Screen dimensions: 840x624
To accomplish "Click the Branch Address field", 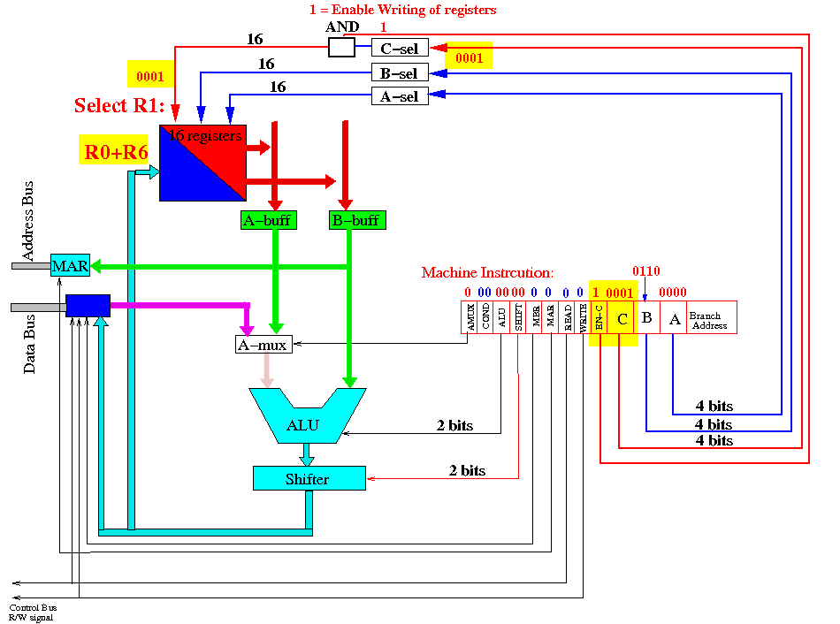I will (712, 317).
